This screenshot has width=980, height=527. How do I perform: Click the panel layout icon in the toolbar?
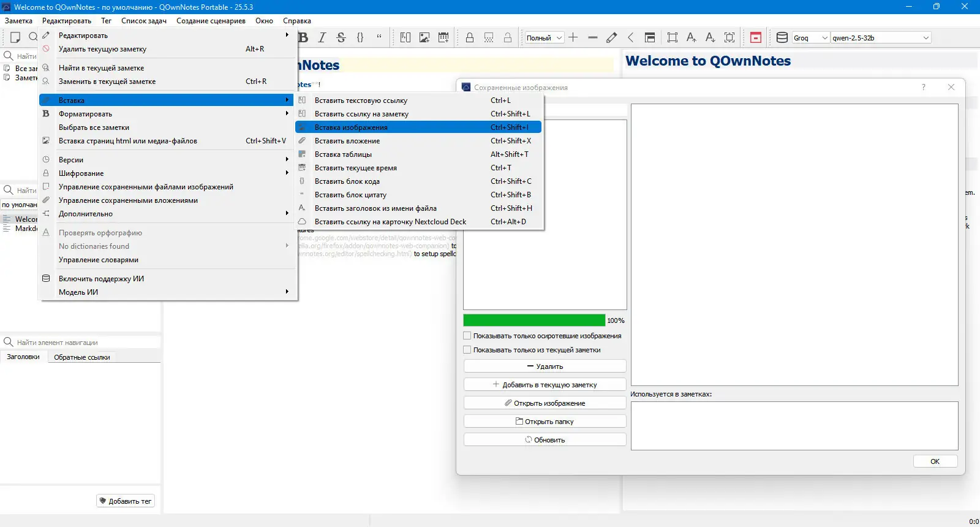(650, 37)
